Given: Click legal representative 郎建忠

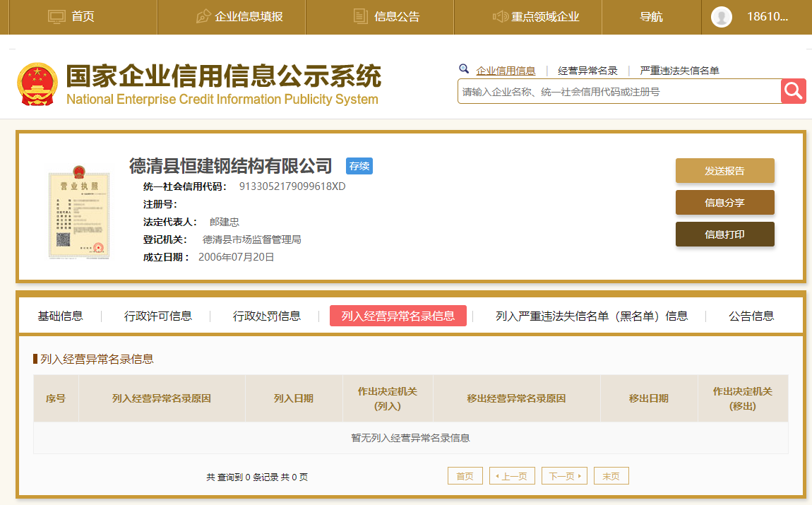Looking at the screenshot, I should [225, 222].
